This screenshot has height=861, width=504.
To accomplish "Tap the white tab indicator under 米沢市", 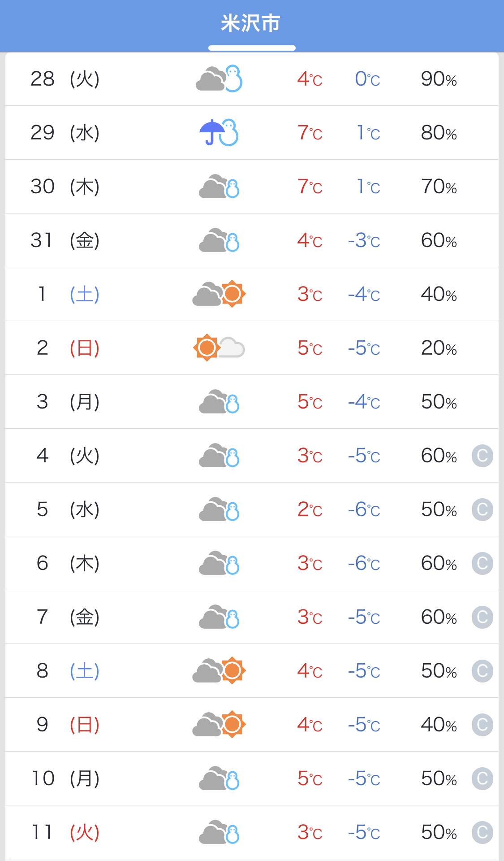I will [x=252, y=48].
